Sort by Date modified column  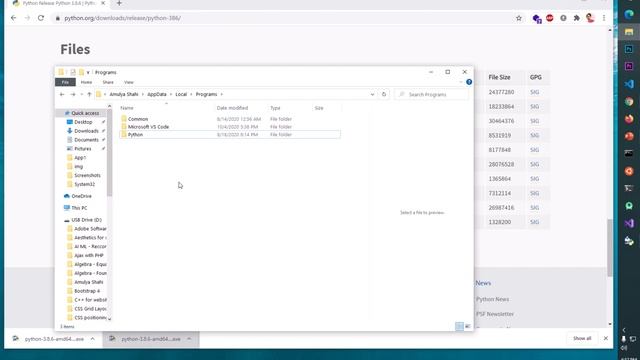coord(232,108)
